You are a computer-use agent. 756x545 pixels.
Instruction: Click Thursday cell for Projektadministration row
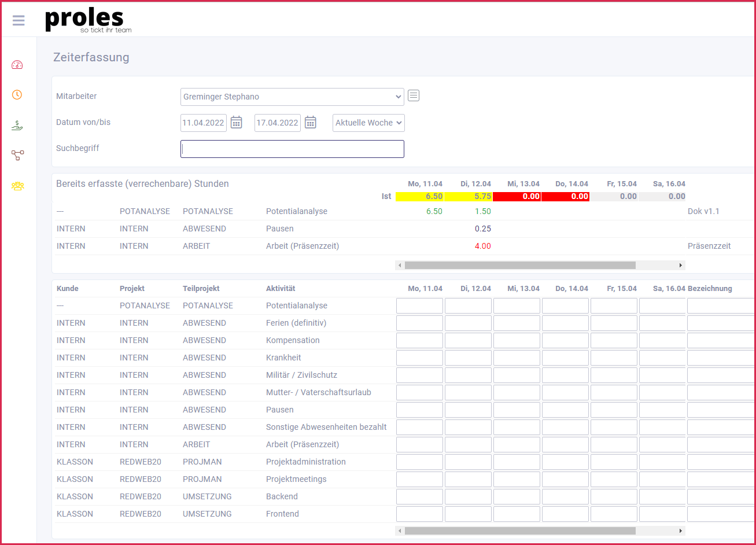(565, 462)
